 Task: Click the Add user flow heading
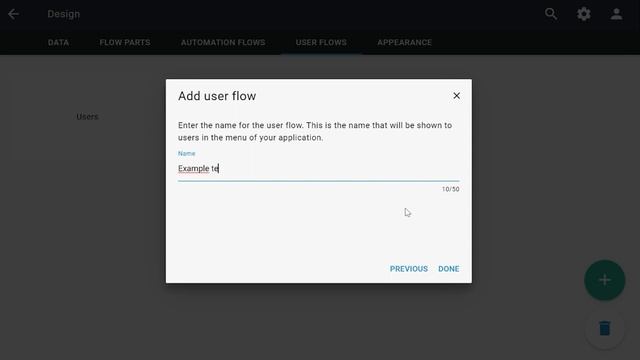(217, 96)
